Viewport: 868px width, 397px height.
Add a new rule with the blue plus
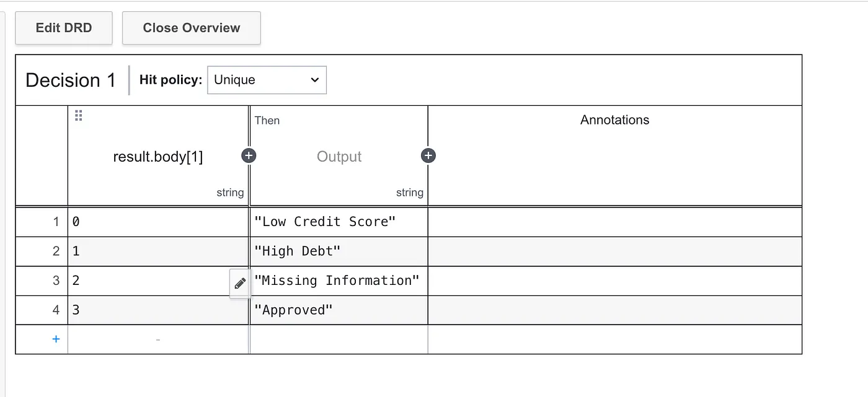click(56, 339)
